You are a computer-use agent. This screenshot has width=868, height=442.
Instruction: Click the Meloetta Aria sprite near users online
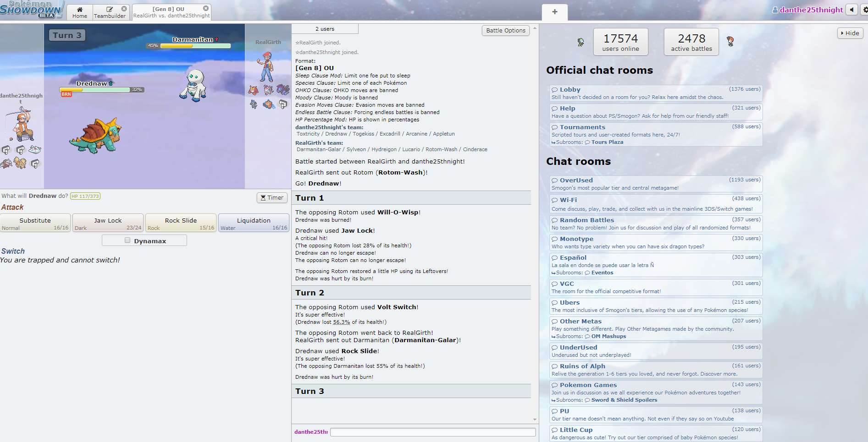[x=581, y=42]
